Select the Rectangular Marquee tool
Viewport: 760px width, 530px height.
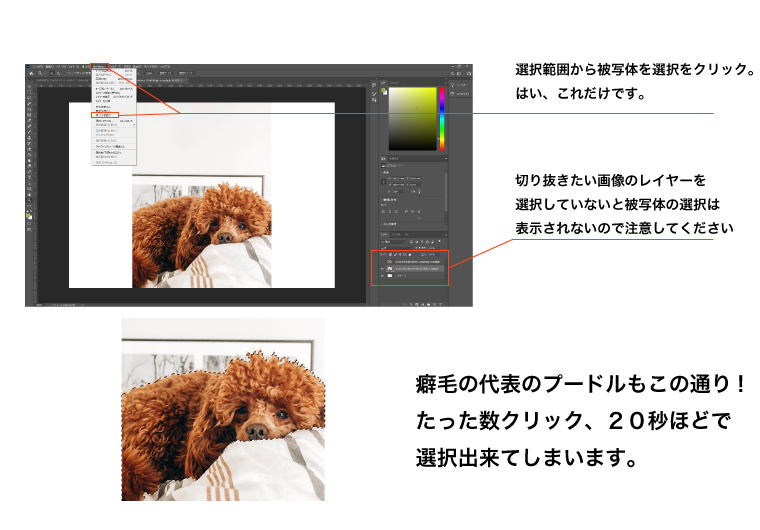pos(29,92)
